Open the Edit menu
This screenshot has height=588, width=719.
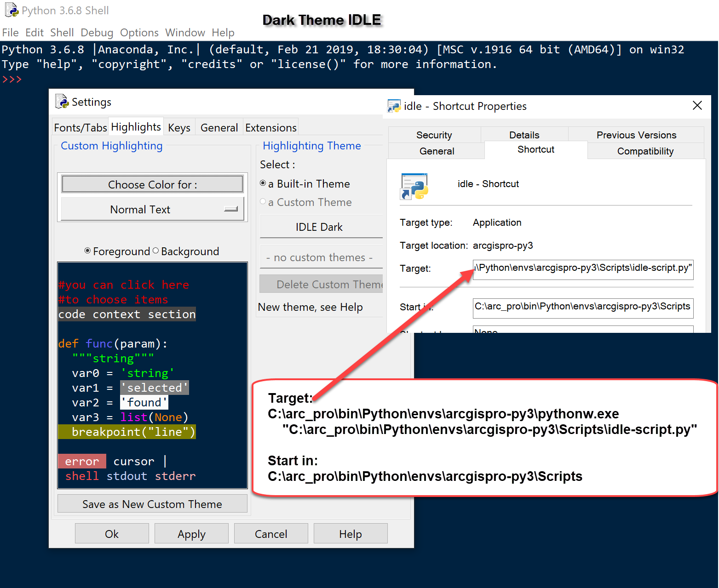tap(35, 33)
